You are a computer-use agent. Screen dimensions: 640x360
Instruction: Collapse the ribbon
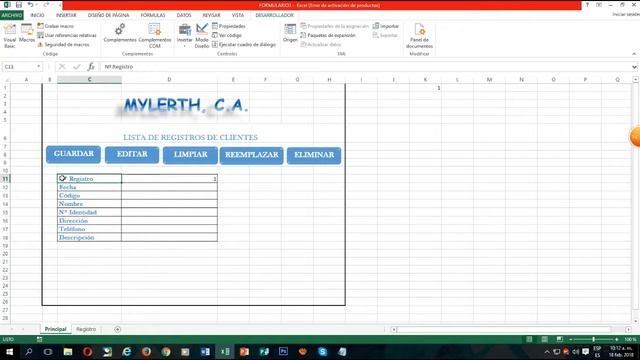[x=634, y=54]
